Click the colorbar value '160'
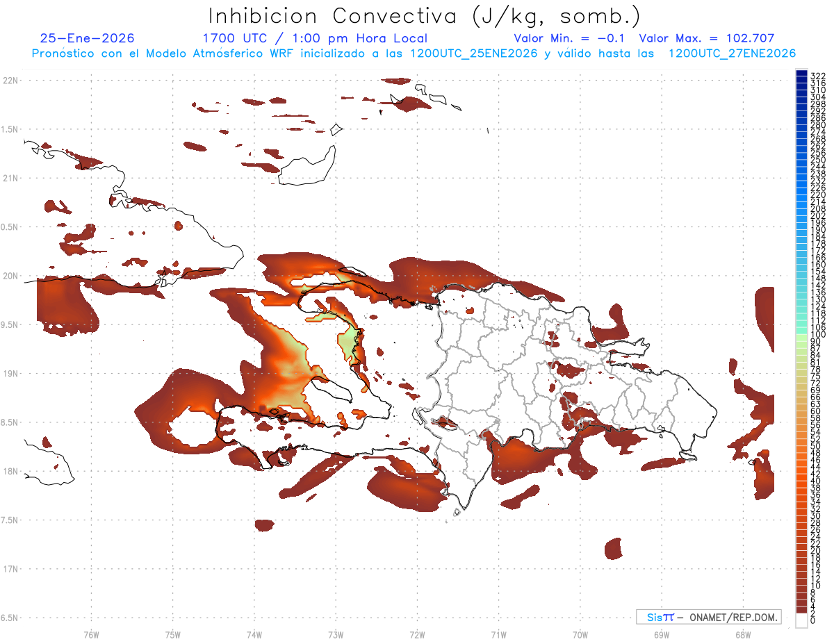 pyautogui.click(x=818, y=265)
